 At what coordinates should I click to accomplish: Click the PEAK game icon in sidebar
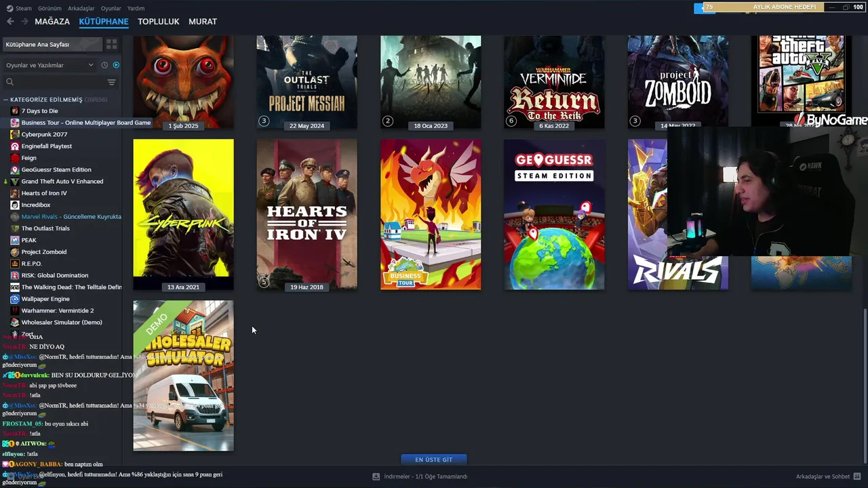click(x=15, y=240)
